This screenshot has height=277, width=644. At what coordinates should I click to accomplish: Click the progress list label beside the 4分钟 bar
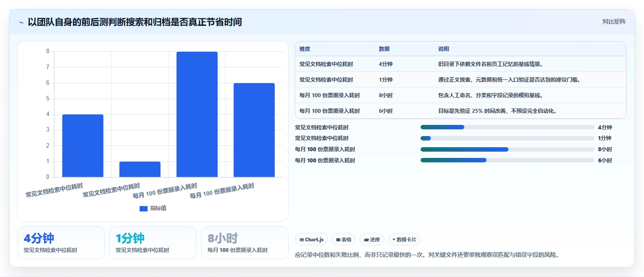(x=322, y=127)
